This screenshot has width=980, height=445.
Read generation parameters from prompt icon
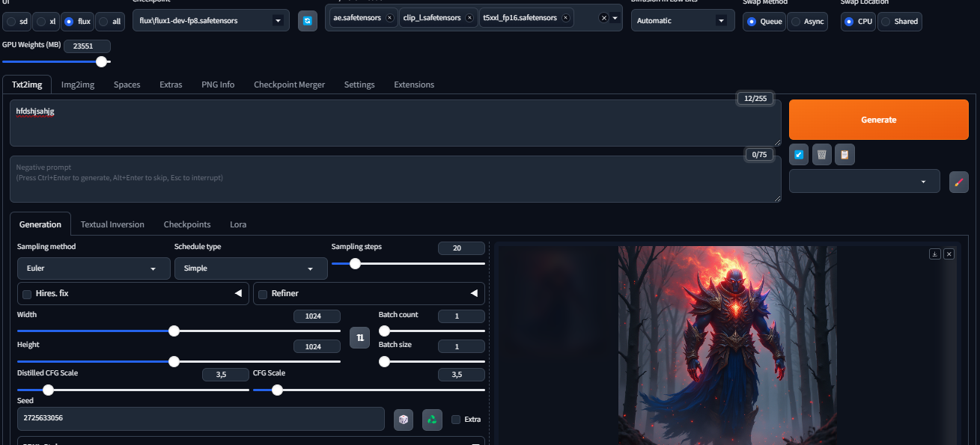799,154
